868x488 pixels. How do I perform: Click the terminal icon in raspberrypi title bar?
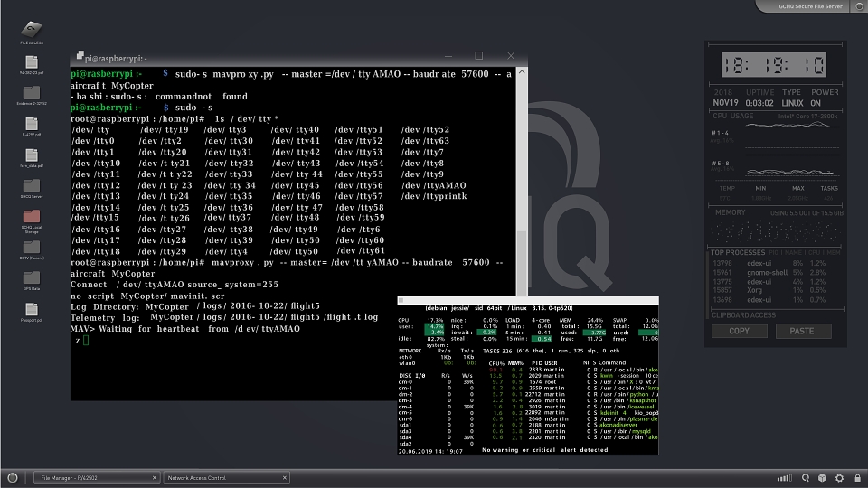click(x=80, y=55)
